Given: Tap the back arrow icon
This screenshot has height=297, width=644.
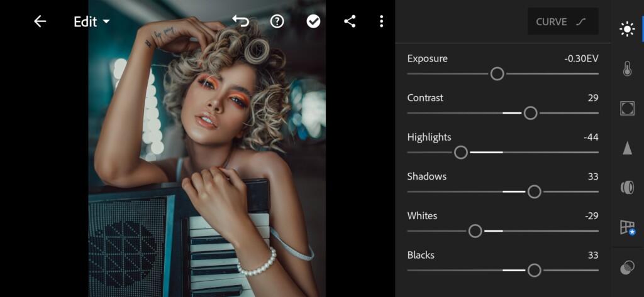Looking at the screenshot, I should click(40, 21).
